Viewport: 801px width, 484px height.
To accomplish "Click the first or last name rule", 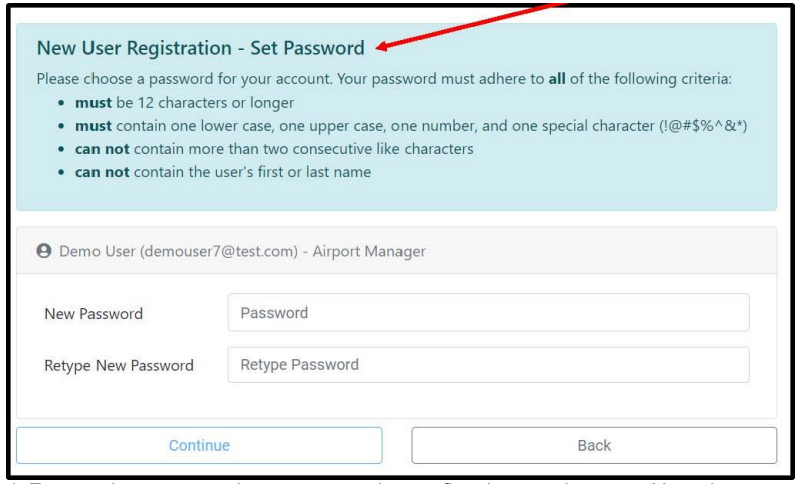I will pyautogui.click(x=250, y=171).
